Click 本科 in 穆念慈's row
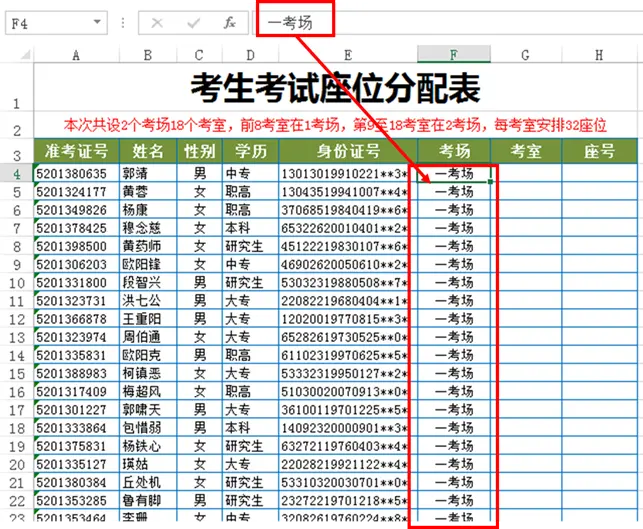Screen dimensions: 643x529 coord(250,228)
